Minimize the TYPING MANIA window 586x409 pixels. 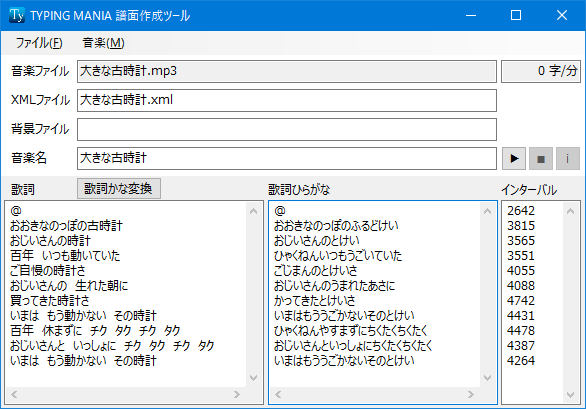coord(471,15)
